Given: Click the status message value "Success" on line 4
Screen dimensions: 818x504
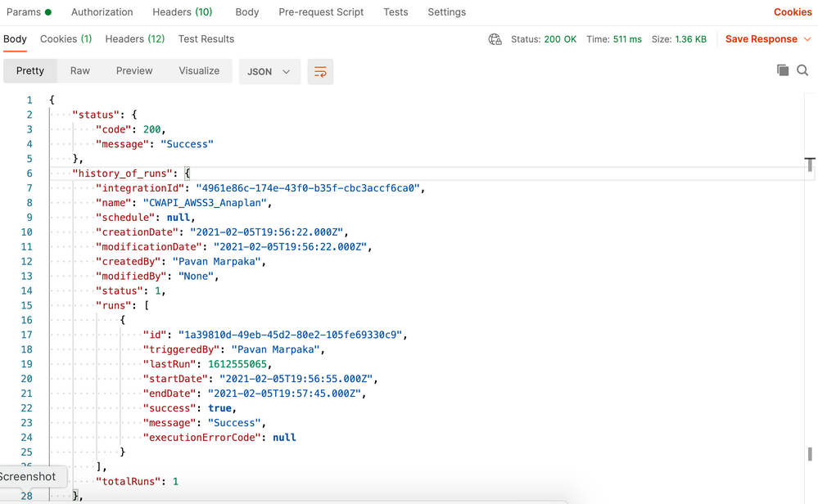Looking at the screenshot, I should [x=187, y=144].
